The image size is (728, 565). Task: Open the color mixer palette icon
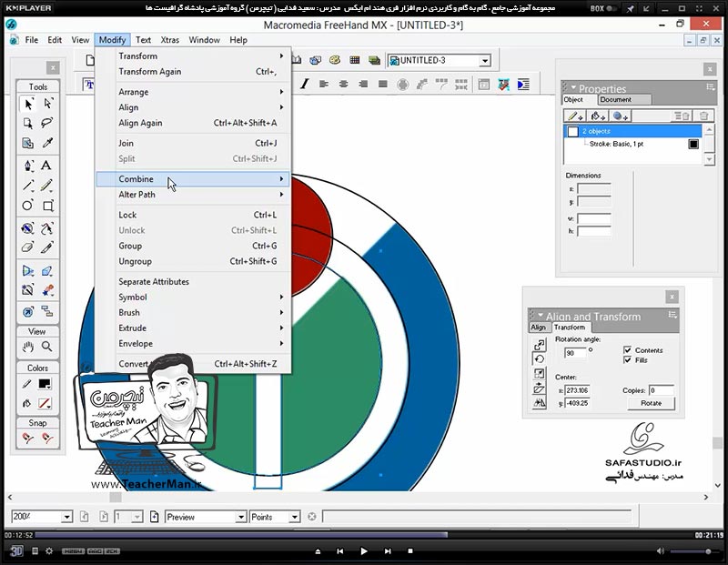coord(335,60)
